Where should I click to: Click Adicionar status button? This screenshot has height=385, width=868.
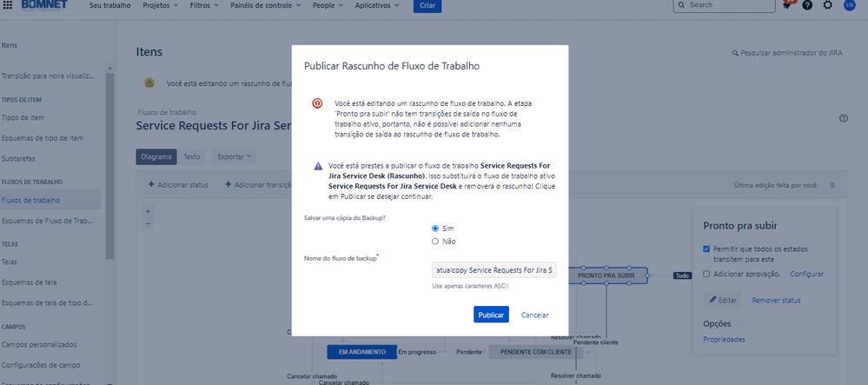(178, 184)
